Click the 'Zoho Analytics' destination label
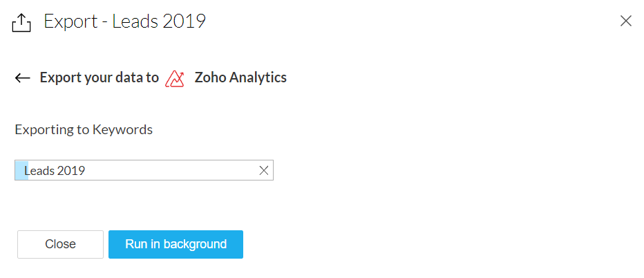The image size is (644, 278). [240, 77]
